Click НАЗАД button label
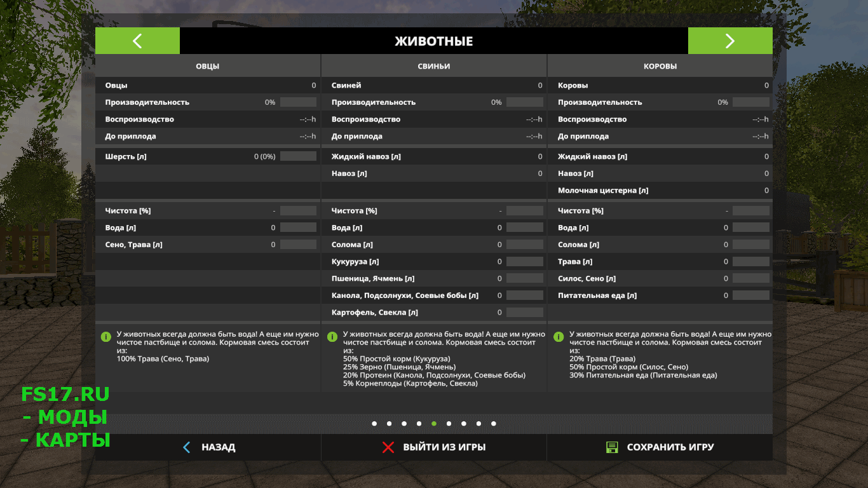The image size is (868, 488). coord(219,447)
